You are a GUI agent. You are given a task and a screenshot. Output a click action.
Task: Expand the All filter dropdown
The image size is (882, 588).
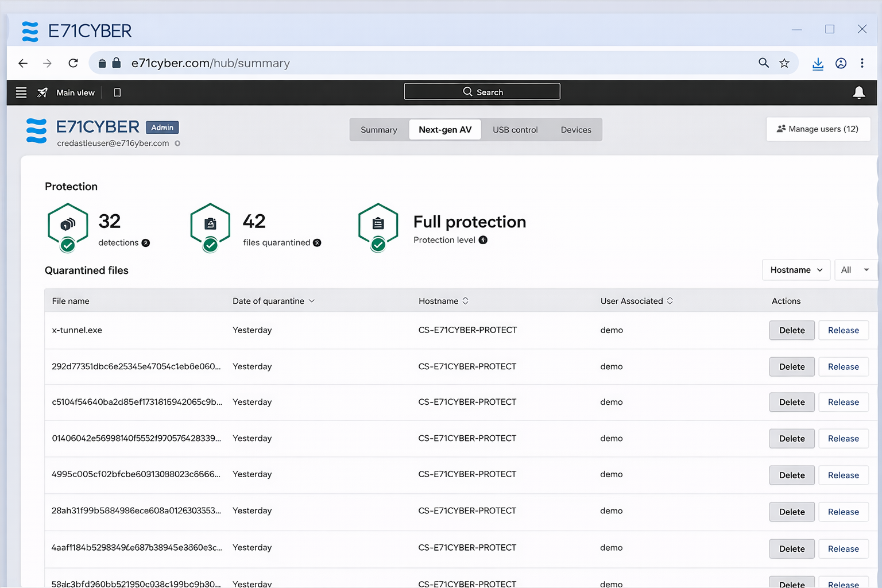click(x=855, y=270)
